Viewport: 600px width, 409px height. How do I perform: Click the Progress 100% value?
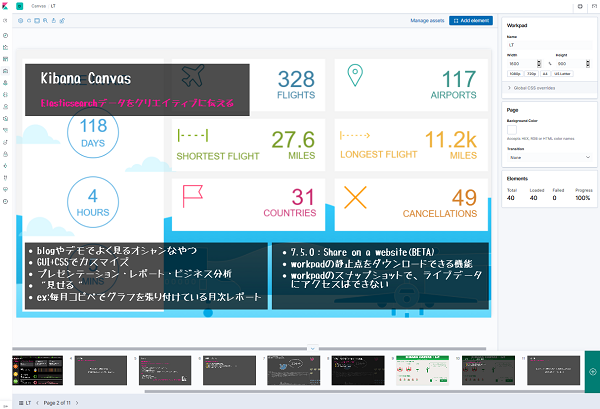[583, 198]
